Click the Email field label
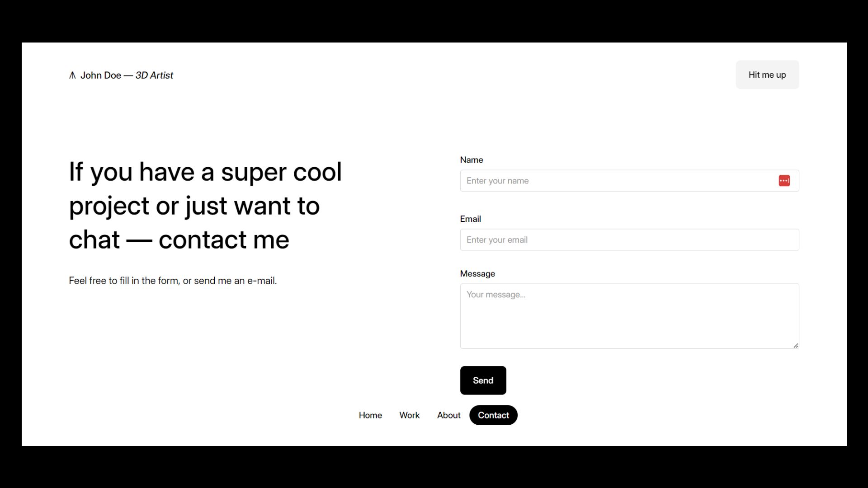868x488 pixels. pos(470,219)
